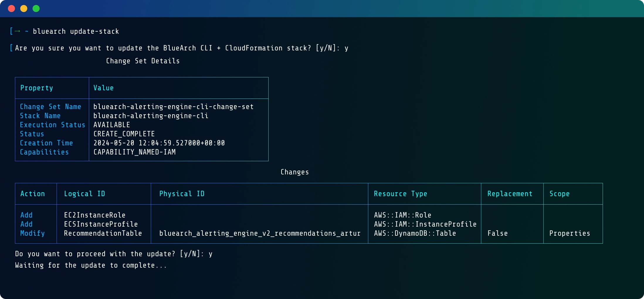Click the green arrow prompt symbol
The image size is (644, 299).
tap(17, 31)
